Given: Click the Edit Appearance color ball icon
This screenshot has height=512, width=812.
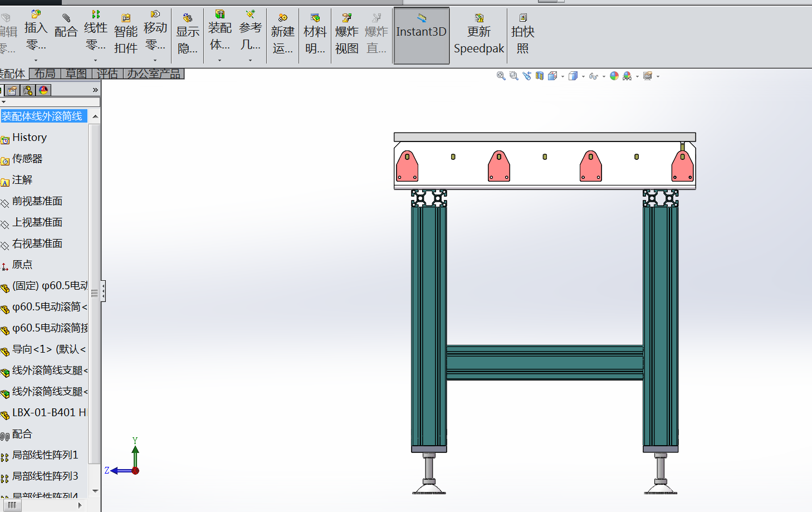Looking at the screenshot, I should pyautogui.click(x=614, y=76).
